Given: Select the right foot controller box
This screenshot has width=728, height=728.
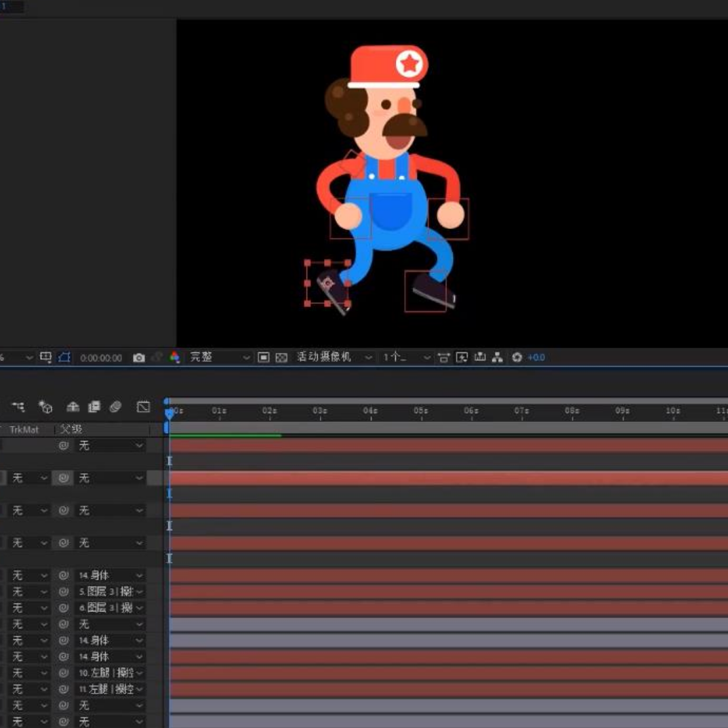Looking at the screenshot, I should point(425,291).
